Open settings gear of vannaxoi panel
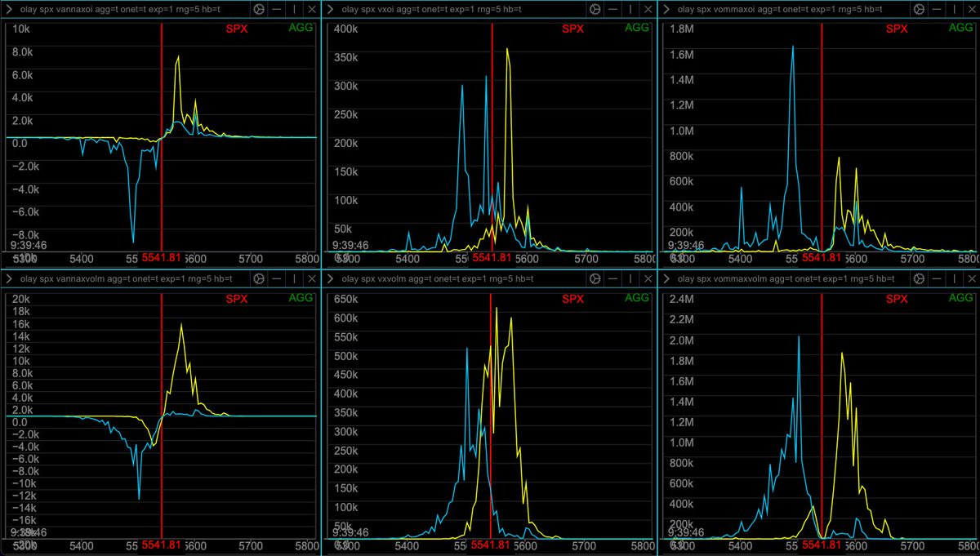 click(259, 10)
